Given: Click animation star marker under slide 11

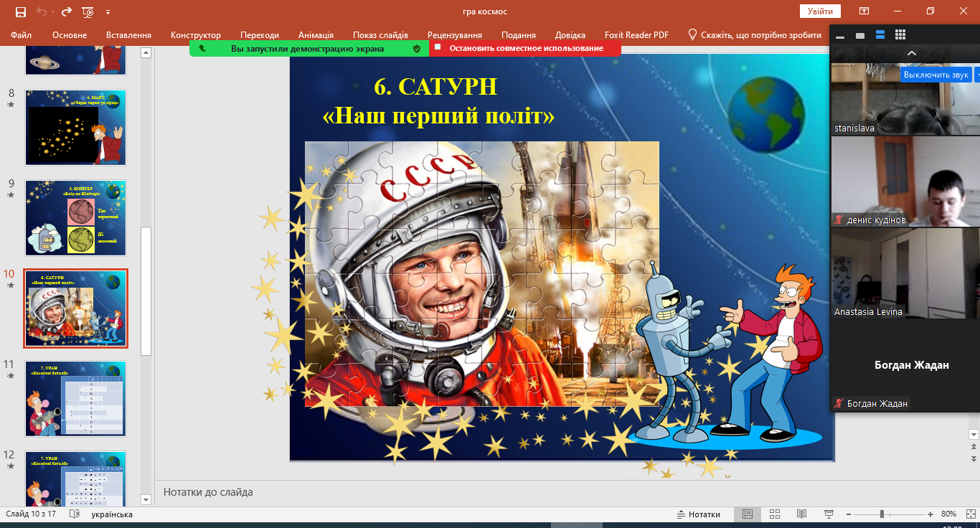Looking at the screenshot, I should tap(10, 375).
